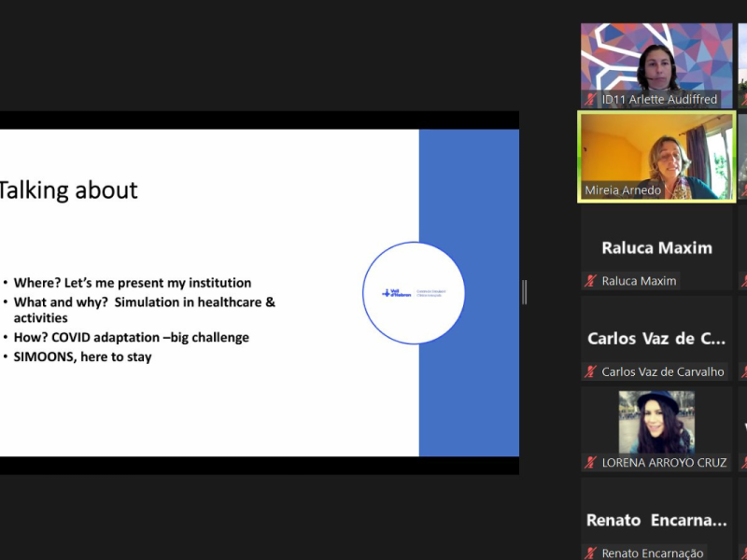The height and width of the screenshot is (560, 747).
Task: Select Renato Encarna... participant tile
Action: (x=656, y=520)
